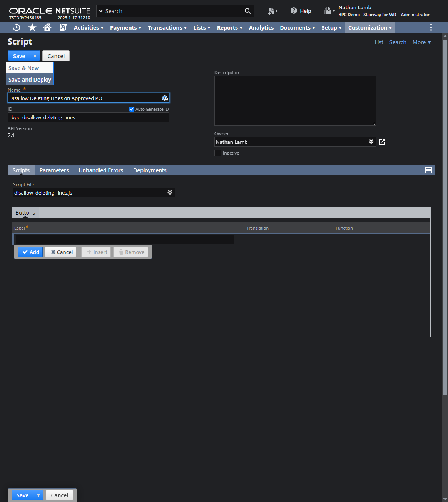Click the global search magnifier icon

(x=247, y=11)
